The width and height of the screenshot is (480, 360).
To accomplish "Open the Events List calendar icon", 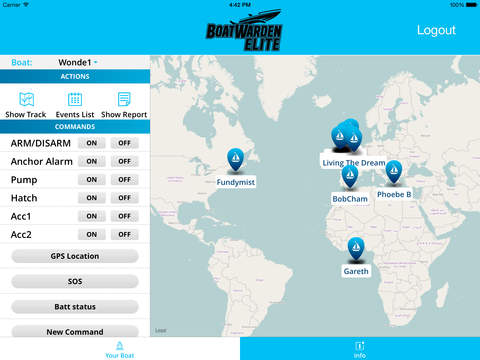I will tap(75, 99).
